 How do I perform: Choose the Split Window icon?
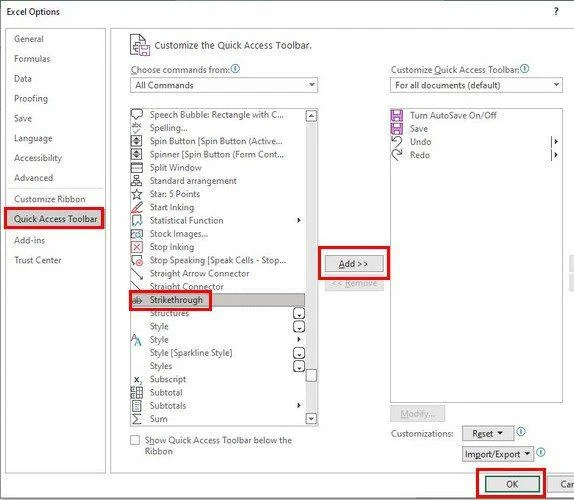click(x=137, y=167)
